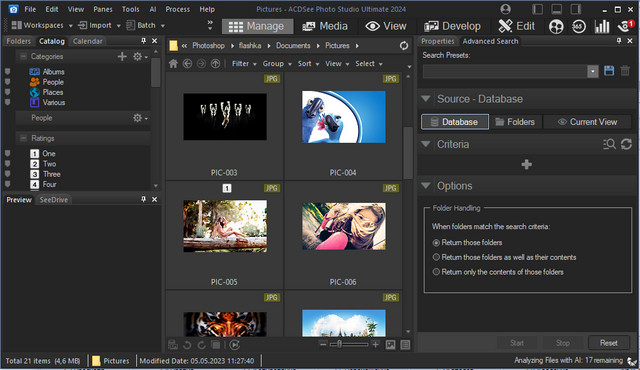Toggle the bottom panel layout icon

click(556, 9)
